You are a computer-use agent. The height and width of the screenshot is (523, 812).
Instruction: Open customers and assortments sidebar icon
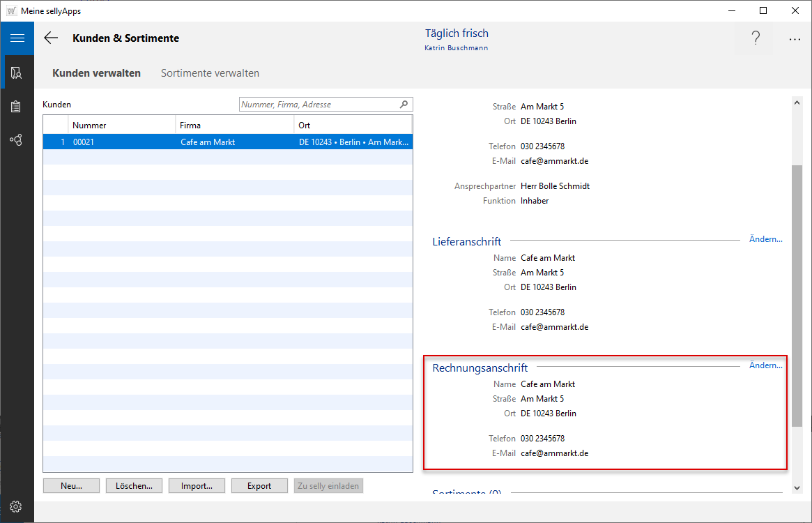pos(17,73)
